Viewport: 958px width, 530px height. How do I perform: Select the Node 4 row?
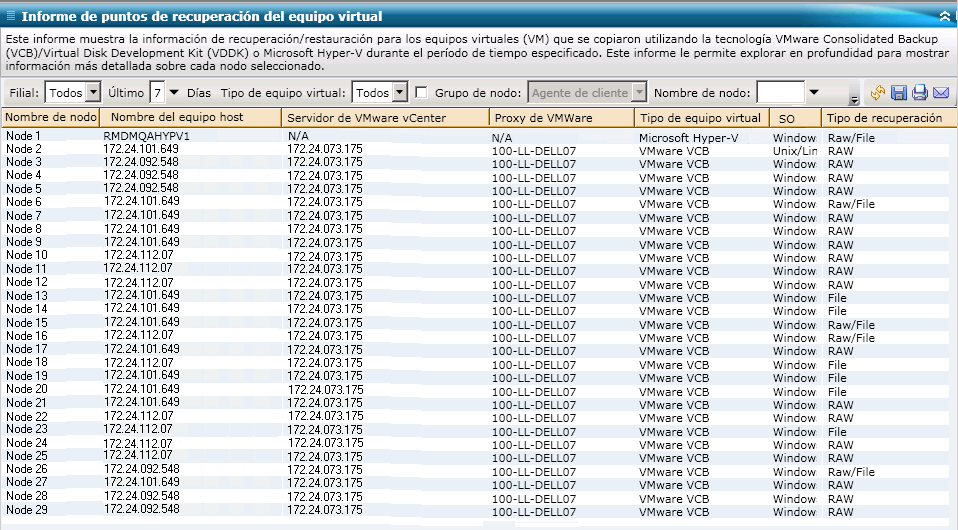(x=24, y=175)
